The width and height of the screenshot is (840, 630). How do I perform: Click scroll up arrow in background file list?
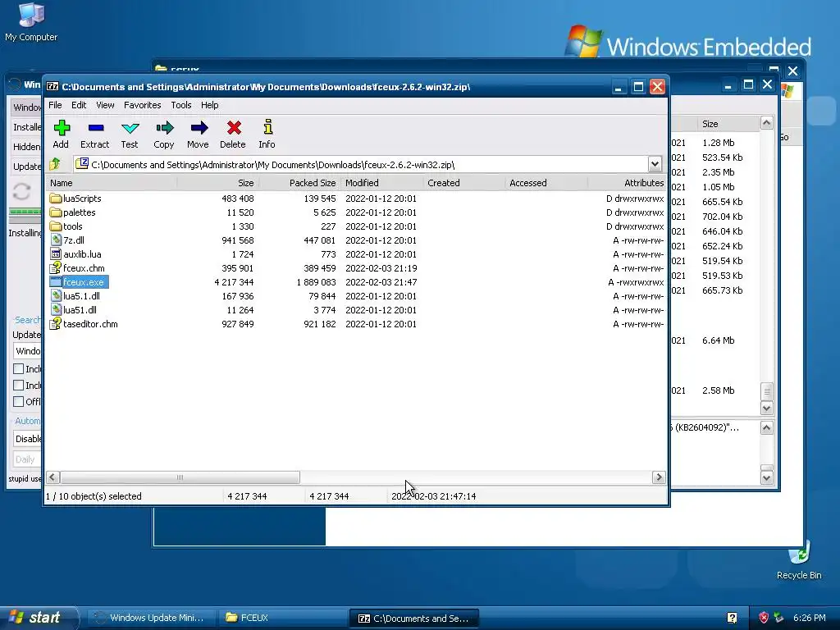(x=767, y=123)
